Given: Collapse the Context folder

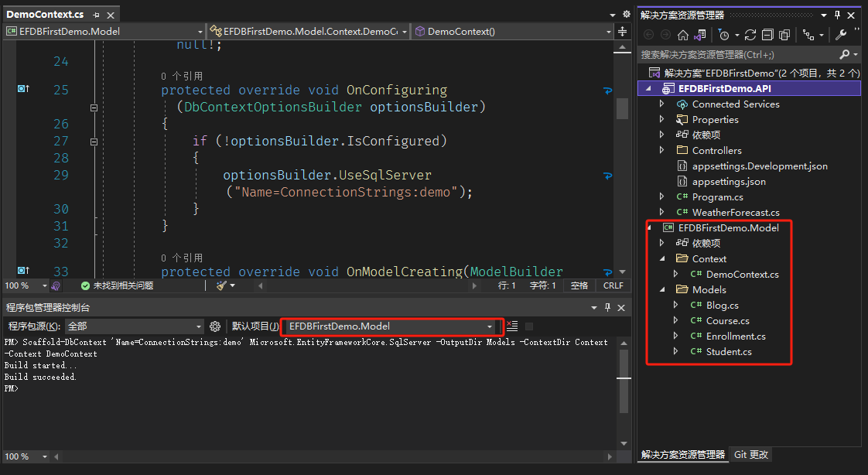Looking at the screenshot, I should tap(663, 258).
